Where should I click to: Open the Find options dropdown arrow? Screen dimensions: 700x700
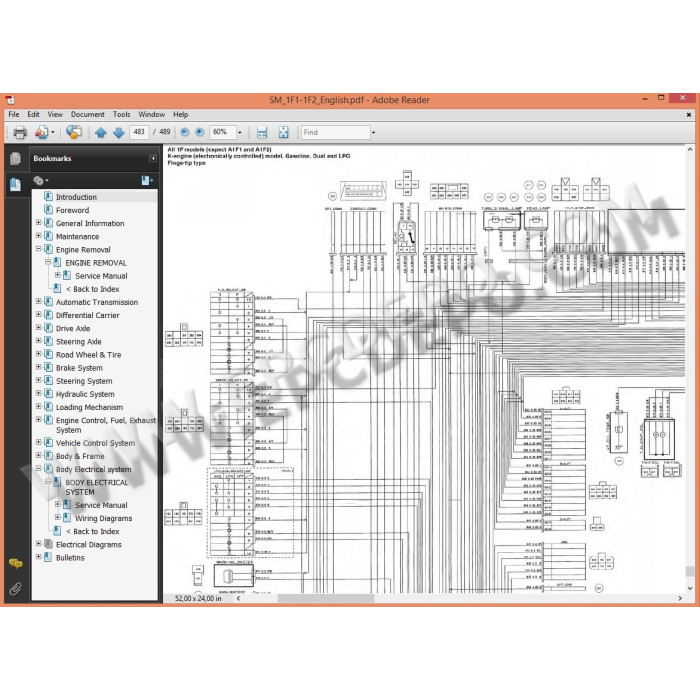click(374, 132)
